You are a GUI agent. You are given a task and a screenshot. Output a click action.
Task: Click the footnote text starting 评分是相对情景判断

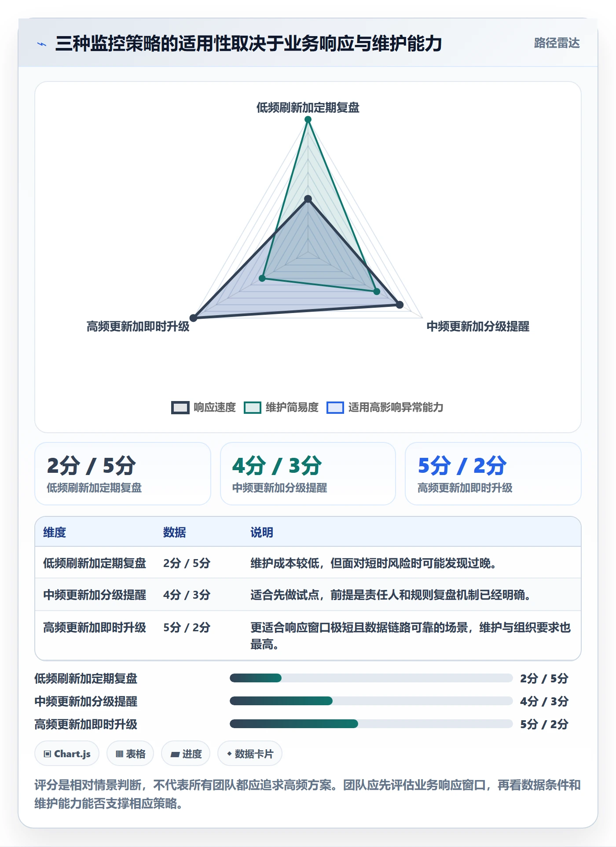point(308,794)
